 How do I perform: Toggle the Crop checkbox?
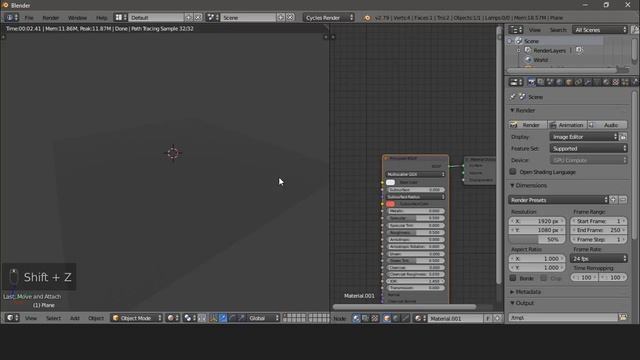pyautogui.click(x=544, y=278)
